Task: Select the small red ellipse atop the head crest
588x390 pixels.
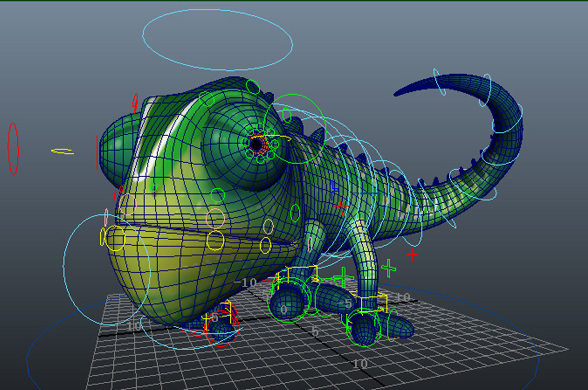Action: [x=135, y=103]
